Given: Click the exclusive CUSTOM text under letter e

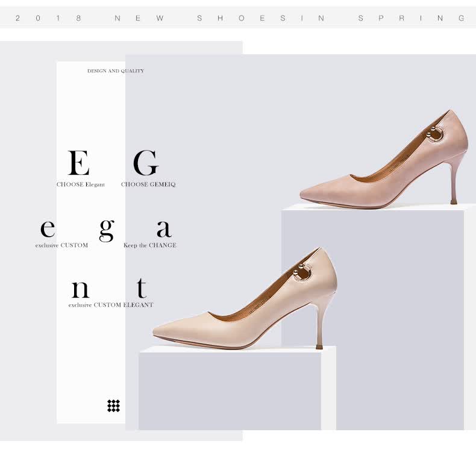Looking at the screenshot, I should click(61, 245).
